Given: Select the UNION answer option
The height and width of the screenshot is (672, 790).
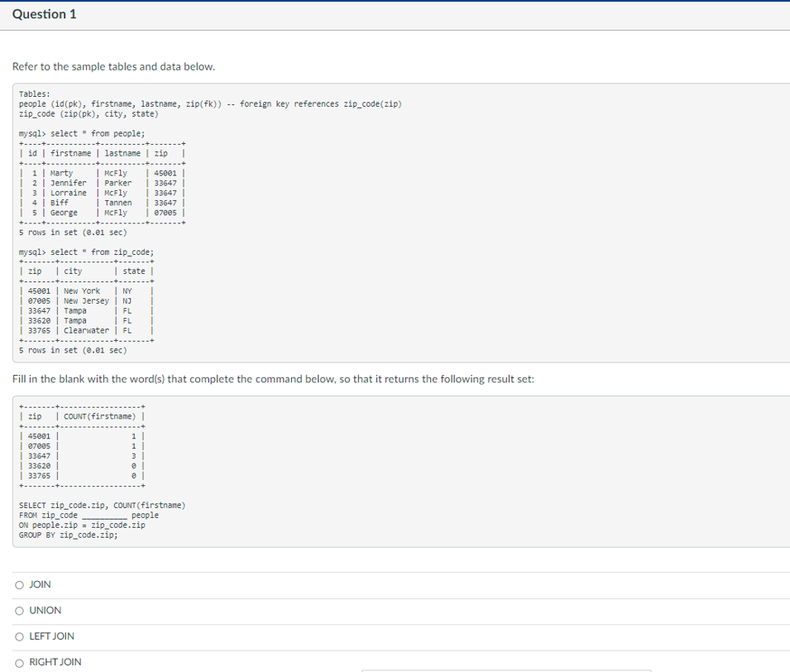Looking at the screenshot, I should pos(19,610).
